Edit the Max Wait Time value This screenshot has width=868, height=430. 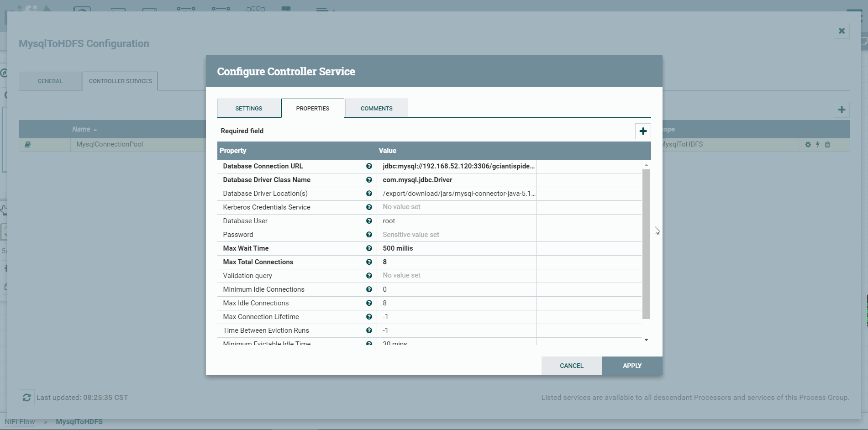point(457,248)
